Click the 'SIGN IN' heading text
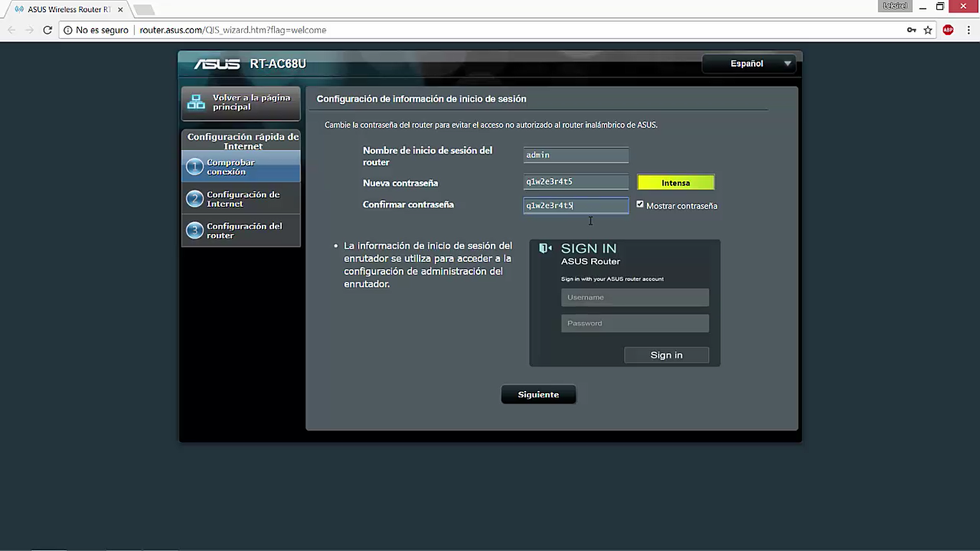Viewport: 980px width, 551px height. tap(589, 248)
